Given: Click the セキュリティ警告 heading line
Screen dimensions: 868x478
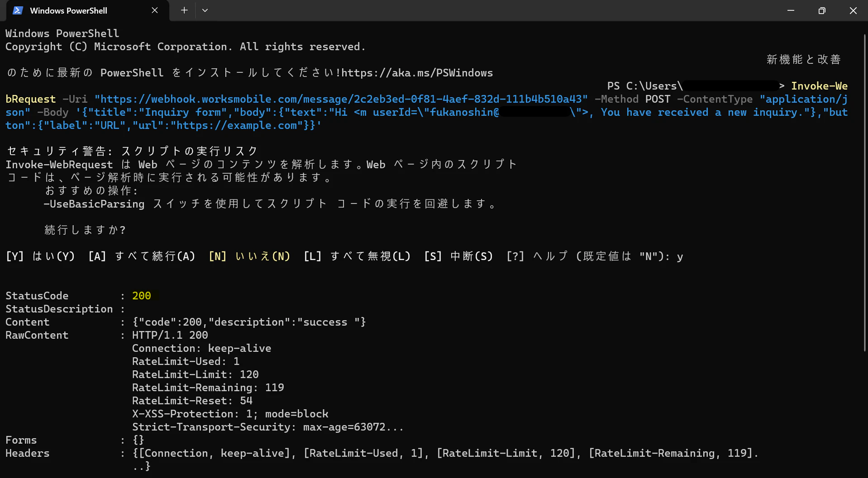Looking at the screenshot, I should pos(132,151).
